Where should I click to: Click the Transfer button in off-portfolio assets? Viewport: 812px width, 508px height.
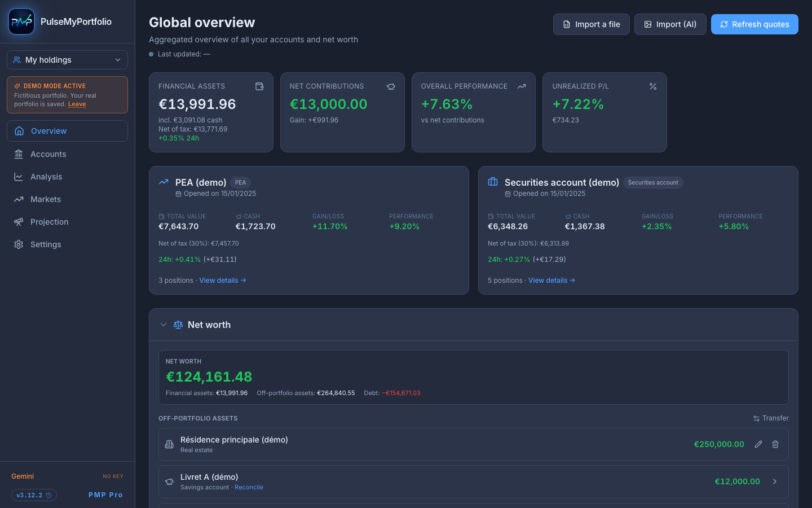771,418
